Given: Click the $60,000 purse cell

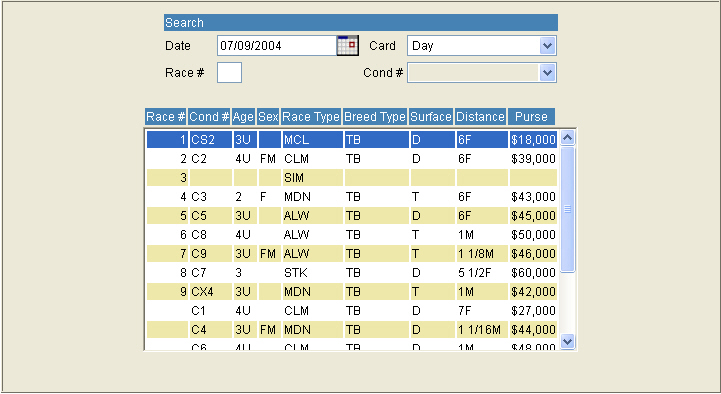Looking at the screenshot, I should [x=533, y=273].
